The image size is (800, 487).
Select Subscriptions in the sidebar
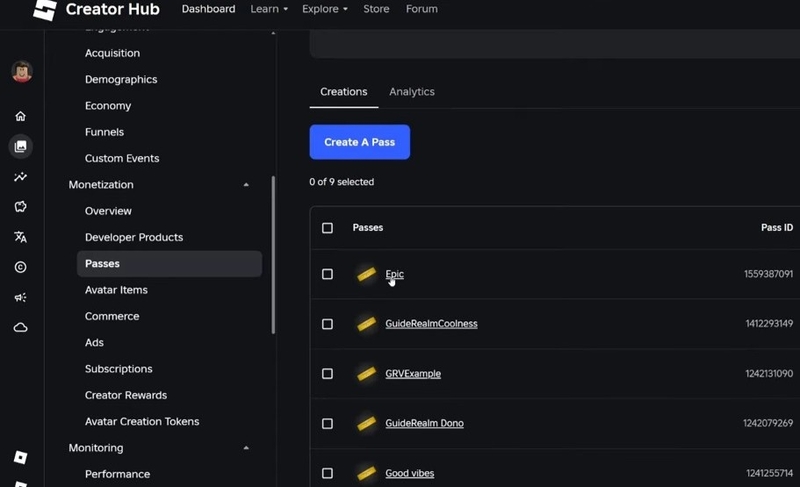click(x=118, y=369)
